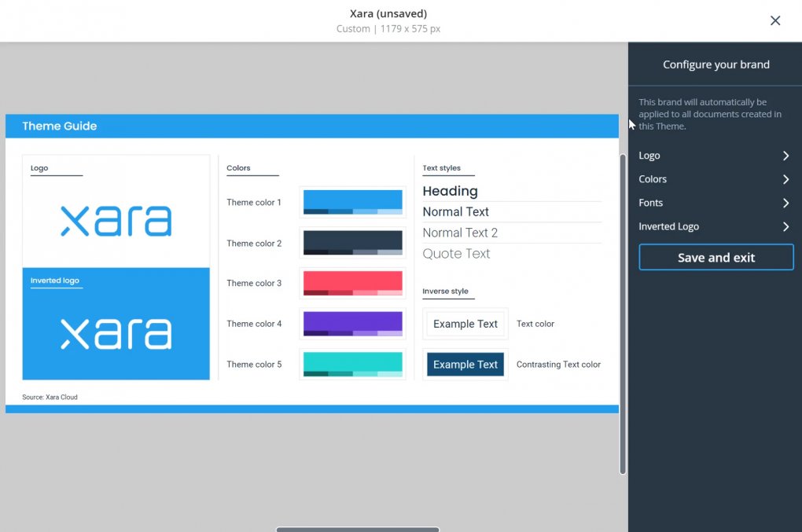This screenshot has width=802, height=532.
Task: Click the Logo heading in the theme guide
Action: pyautogui.click(x=39, y=168)
